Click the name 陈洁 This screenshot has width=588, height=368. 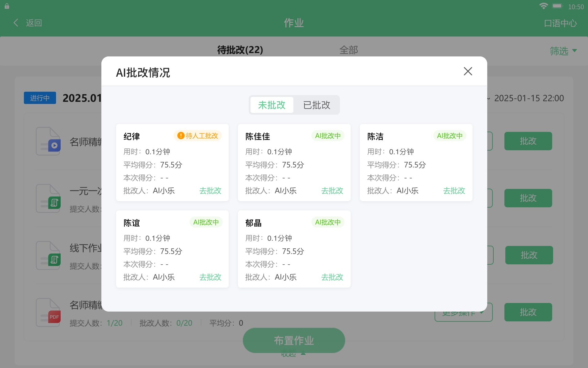[375, 136]
